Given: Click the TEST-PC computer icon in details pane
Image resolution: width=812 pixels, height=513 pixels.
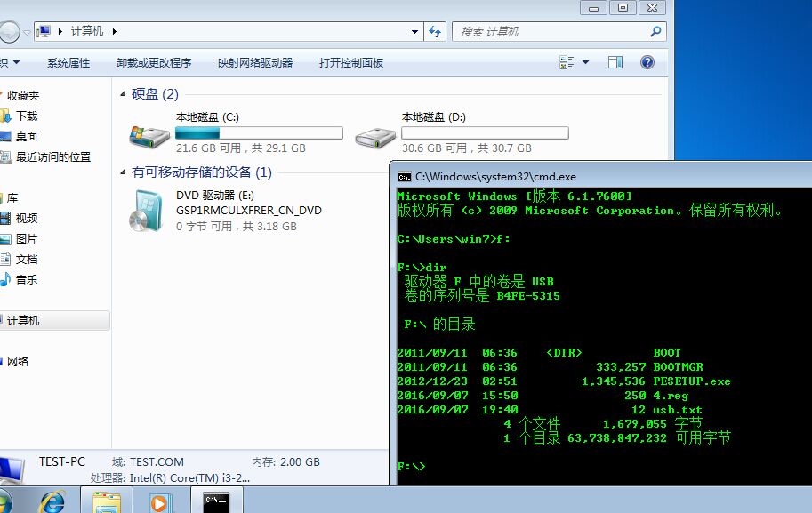Looking at the screenshot, I should coord(12,470).
